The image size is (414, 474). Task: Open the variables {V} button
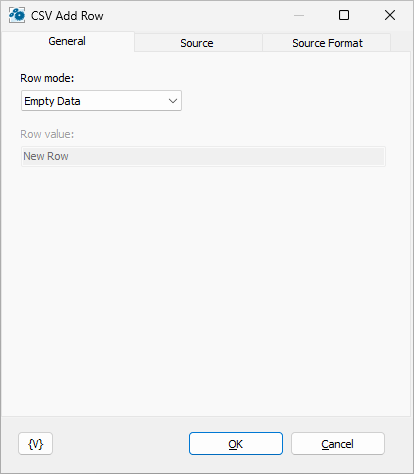coord(35,444)
